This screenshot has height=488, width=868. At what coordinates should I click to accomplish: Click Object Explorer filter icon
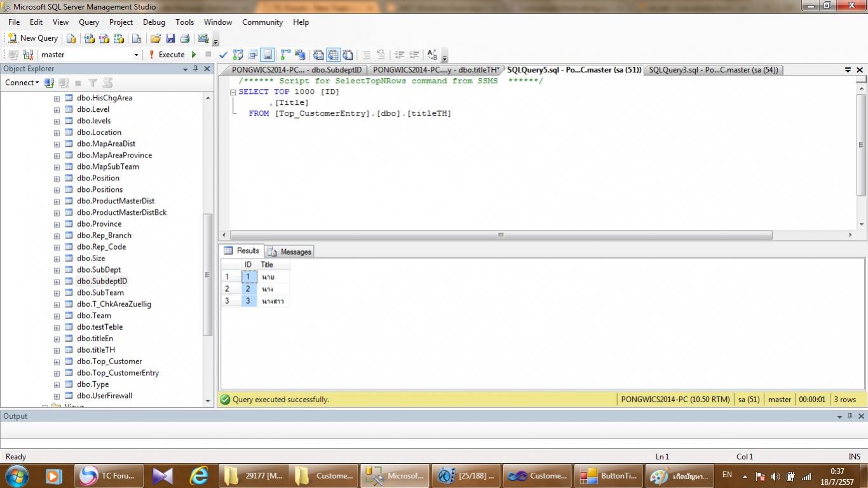point(93,83)
